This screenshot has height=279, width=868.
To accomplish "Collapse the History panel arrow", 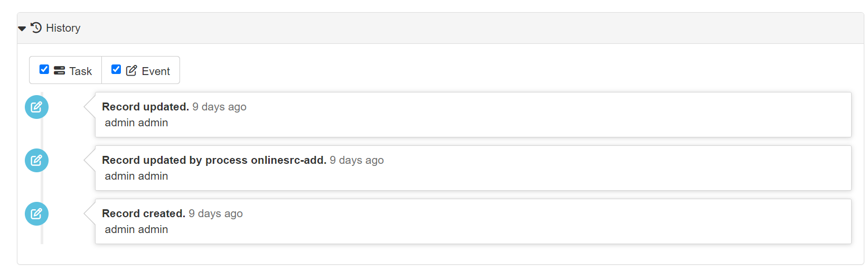I will [x=22, y=29].
